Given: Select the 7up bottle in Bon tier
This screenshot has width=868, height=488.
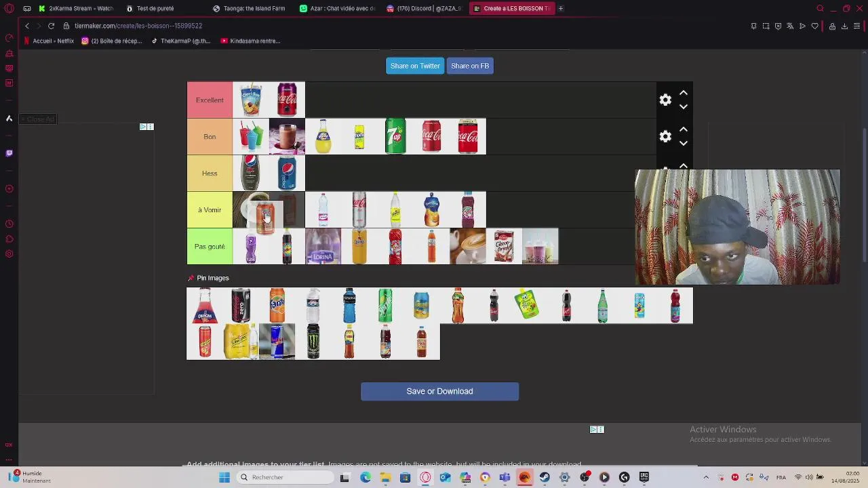Looking at the screenshot, I should pos(395,137).
